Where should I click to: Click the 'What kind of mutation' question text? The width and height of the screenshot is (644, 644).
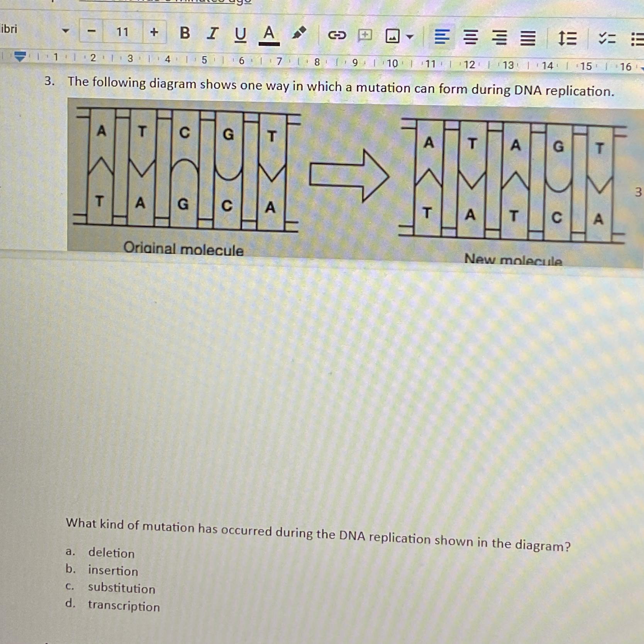(x=318, y=535)
